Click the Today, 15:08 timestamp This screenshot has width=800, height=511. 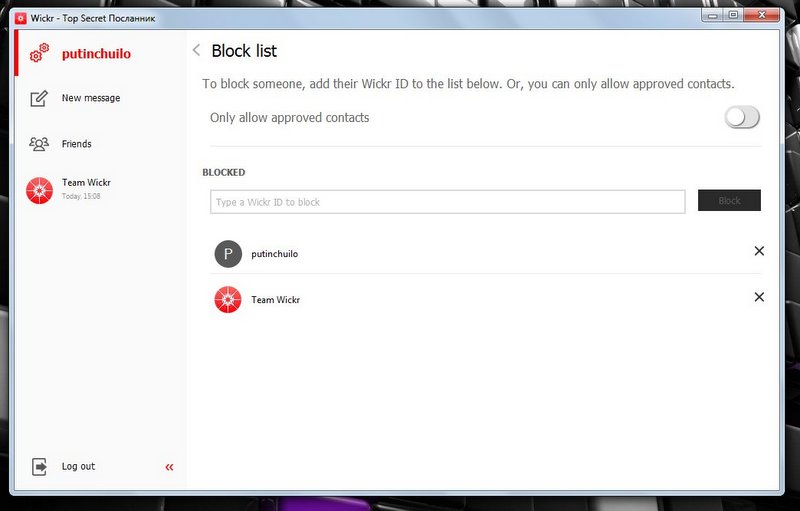click(81, 196)
